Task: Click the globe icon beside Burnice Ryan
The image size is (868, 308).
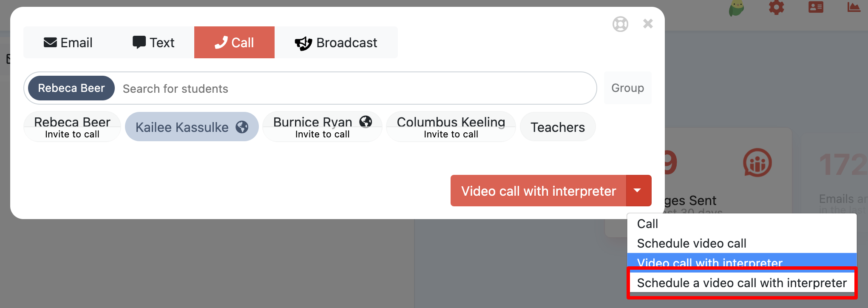Action: (x=366, y=122)
